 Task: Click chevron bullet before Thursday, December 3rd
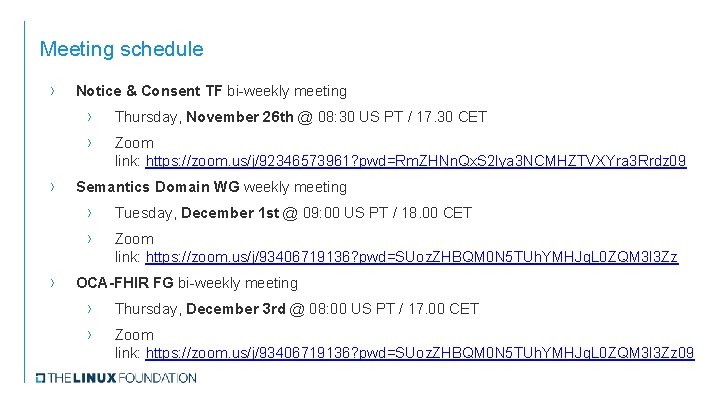point(90,309)
